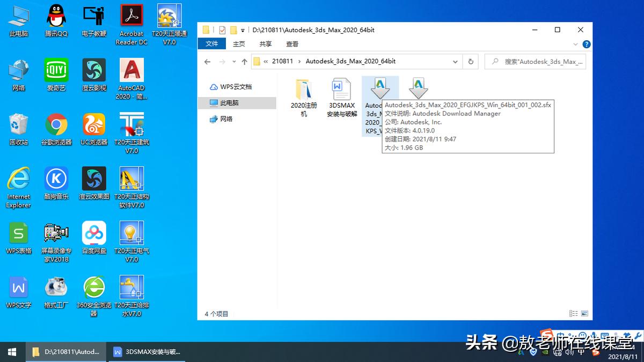Switch to large thumbnails view in status bar
The image size is (644, 362).
pos(584,314)
